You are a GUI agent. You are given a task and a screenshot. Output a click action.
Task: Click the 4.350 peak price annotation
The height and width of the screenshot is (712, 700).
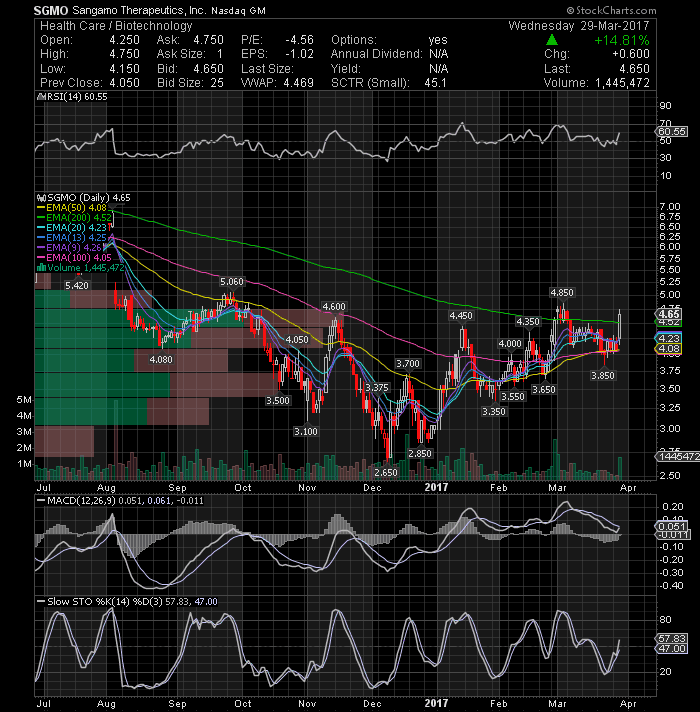click(528, 322)
